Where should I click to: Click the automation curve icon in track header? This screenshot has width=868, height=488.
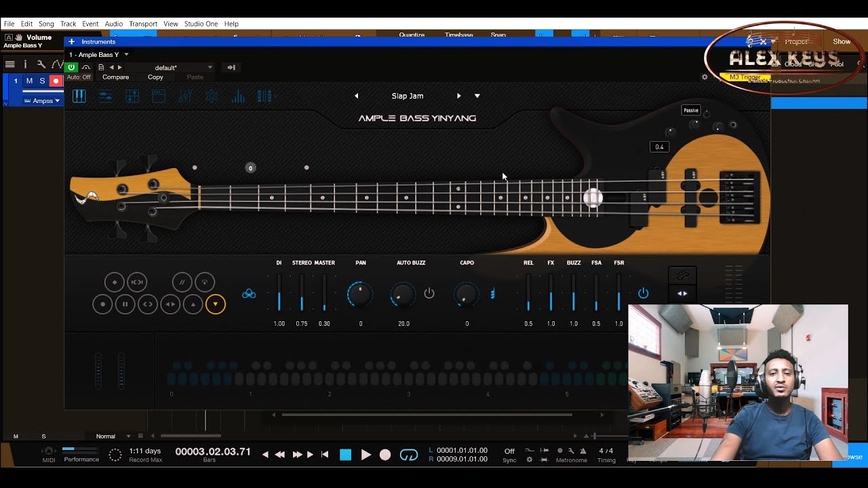tap(57, 64)
